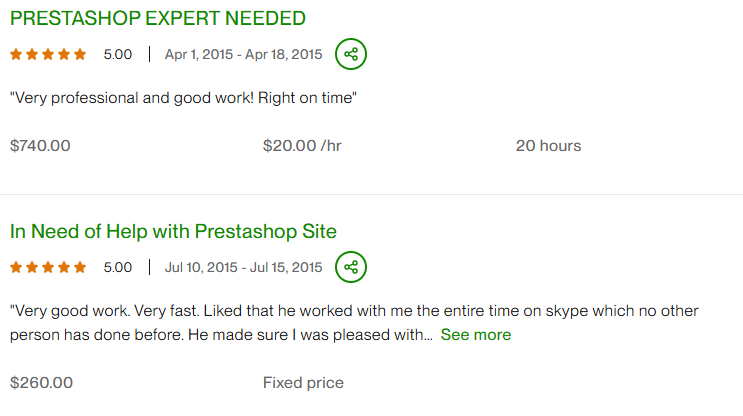Click first star of Prestashop Site help rating
This screenshot has height=416, width=743.
tap(17, 267)
